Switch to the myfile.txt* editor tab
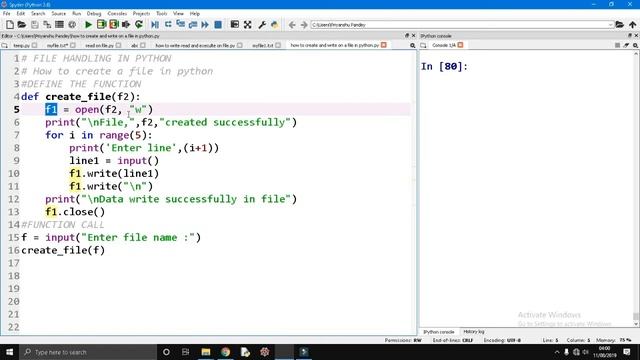Screen dimensions: 640x360 (58, 45)
